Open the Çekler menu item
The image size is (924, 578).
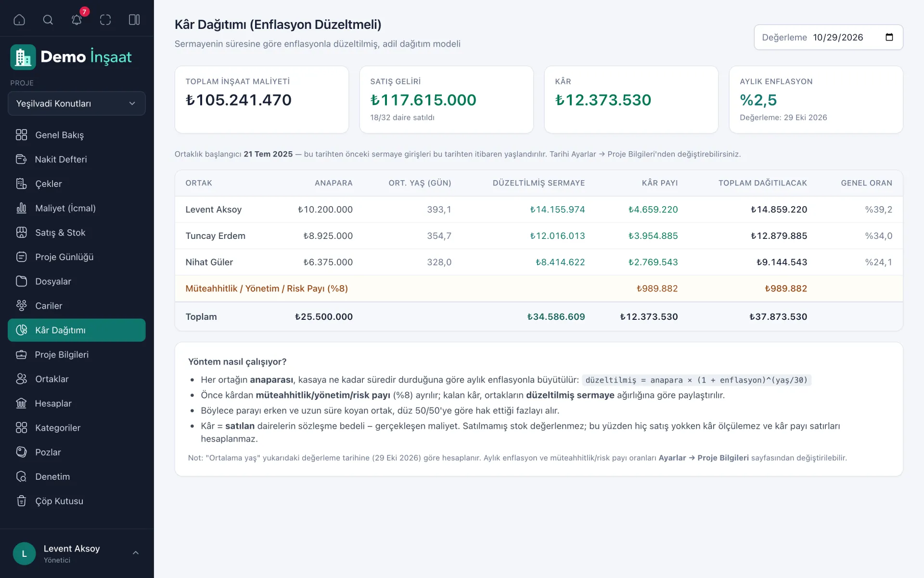point(77,184)
